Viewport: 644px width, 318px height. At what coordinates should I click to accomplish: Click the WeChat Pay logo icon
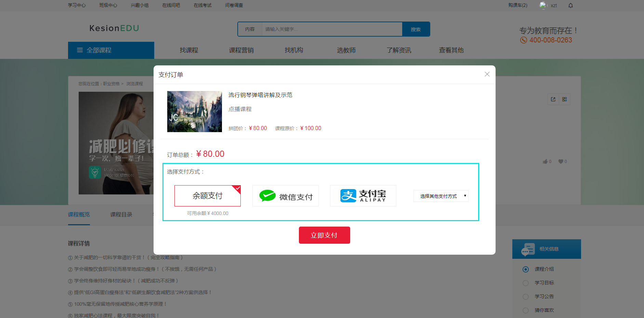click(268, 195)
